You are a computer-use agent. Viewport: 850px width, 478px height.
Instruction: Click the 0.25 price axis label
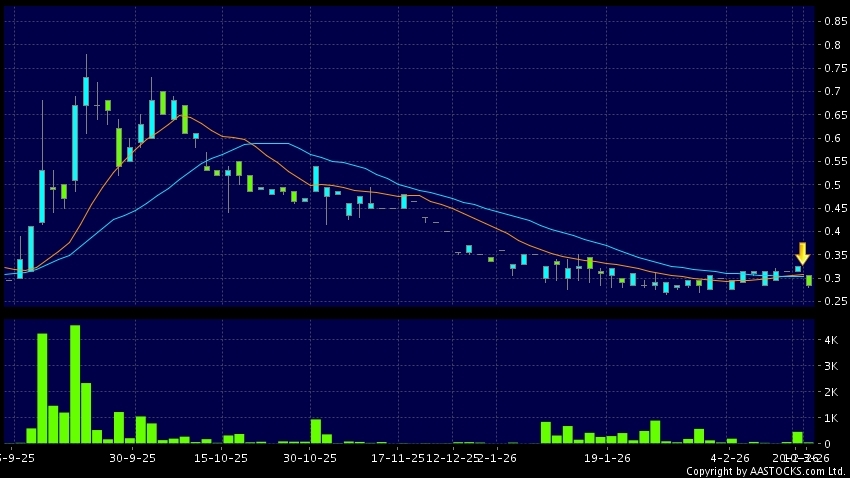click(831, 302)
